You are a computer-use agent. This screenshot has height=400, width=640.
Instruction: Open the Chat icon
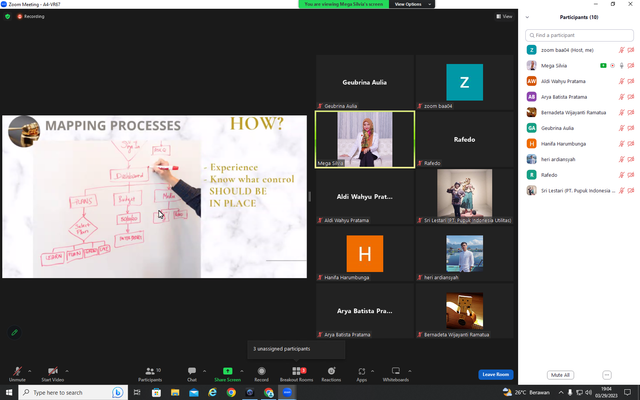192,371
